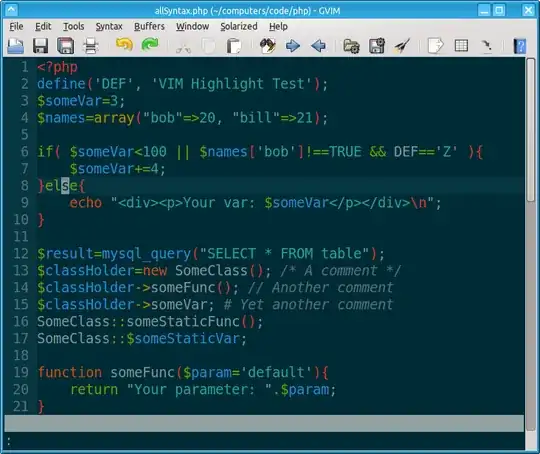
Task: Run script rocket icon
Action: point(402,46)
